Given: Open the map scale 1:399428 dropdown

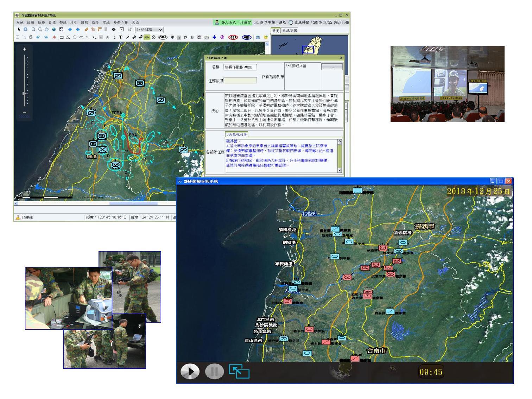Looking at the screenshot, I should 150,30.
